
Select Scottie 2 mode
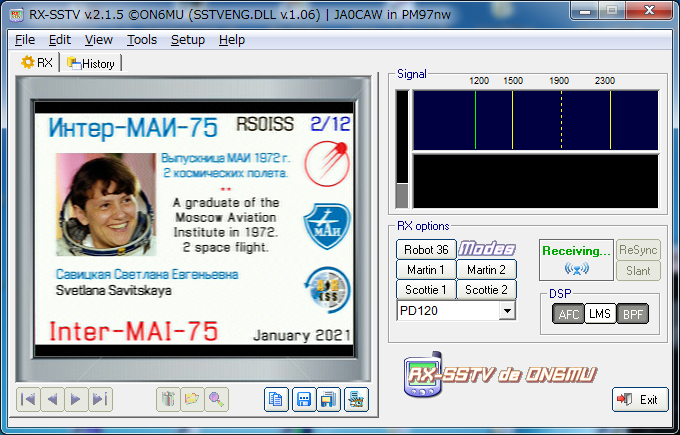click(x=486, y=290)
